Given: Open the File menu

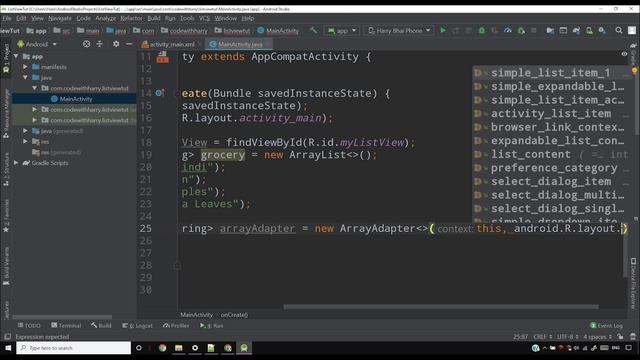Looking at the screenshot, I should (x=7, y=18).
